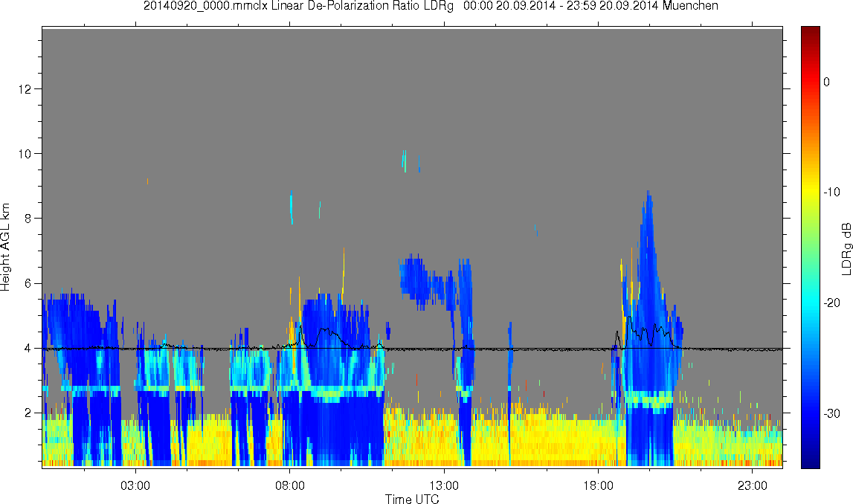Click the small cyan streak near 10 km
Viewport: 853px width, 504px height.
(404, 161)
